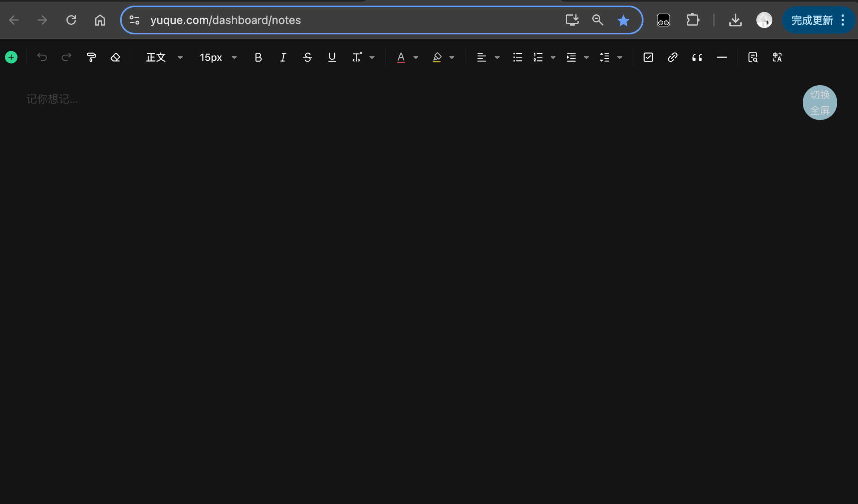Open the font color A picker
Viewport: 858px width, 504px height.
[x=401, y=58]
